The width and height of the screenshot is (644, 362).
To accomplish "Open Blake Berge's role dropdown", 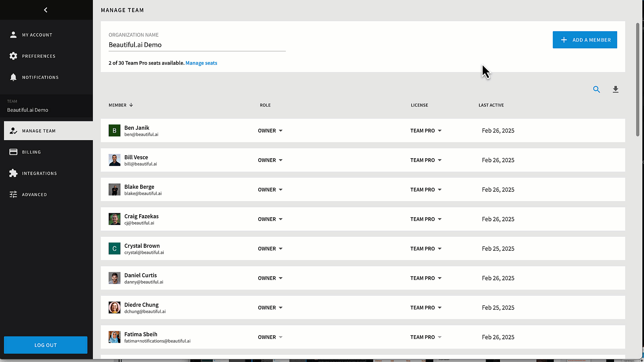I will coord(270,190).
